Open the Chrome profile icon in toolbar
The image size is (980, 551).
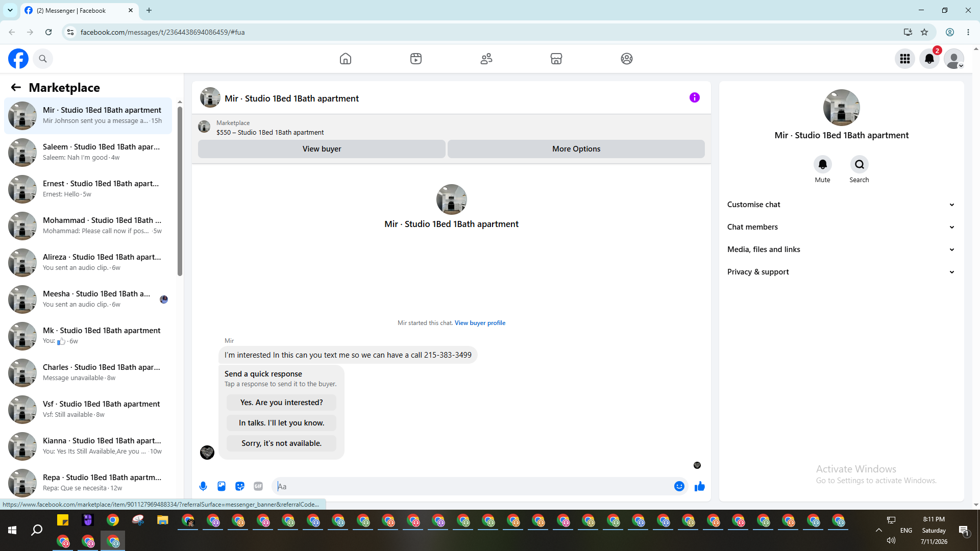(950, 32)
